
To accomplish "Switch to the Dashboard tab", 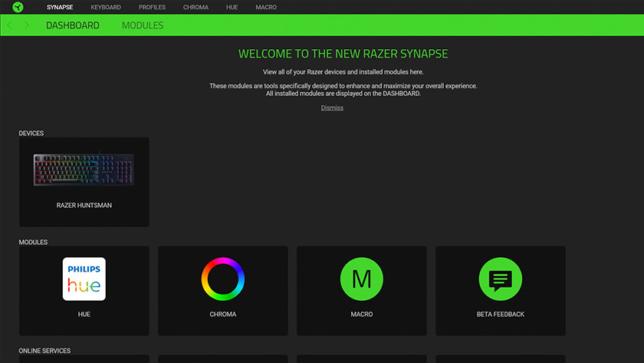I will point(73,25).
